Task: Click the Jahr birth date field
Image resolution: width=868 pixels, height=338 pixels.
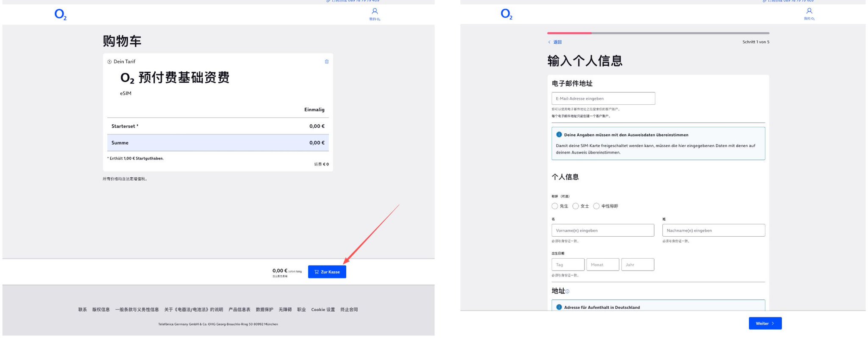Action: point(637,265)
